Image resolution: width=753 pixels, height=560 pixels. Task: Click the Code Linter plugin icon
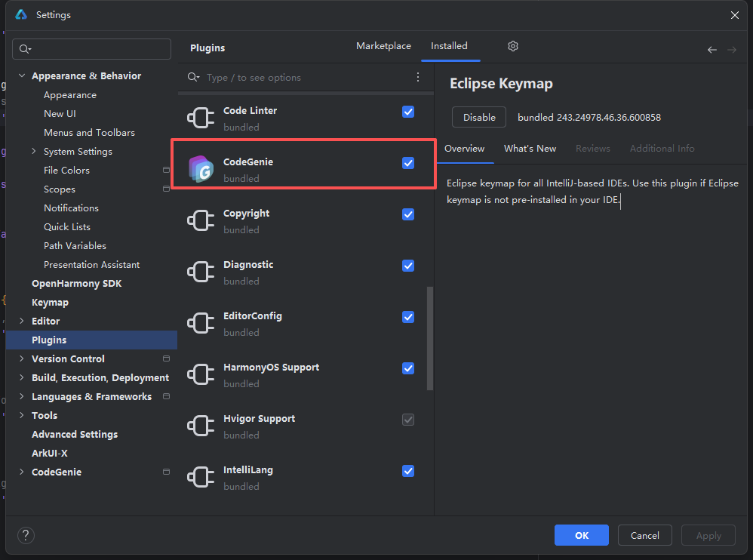(201, 118)
